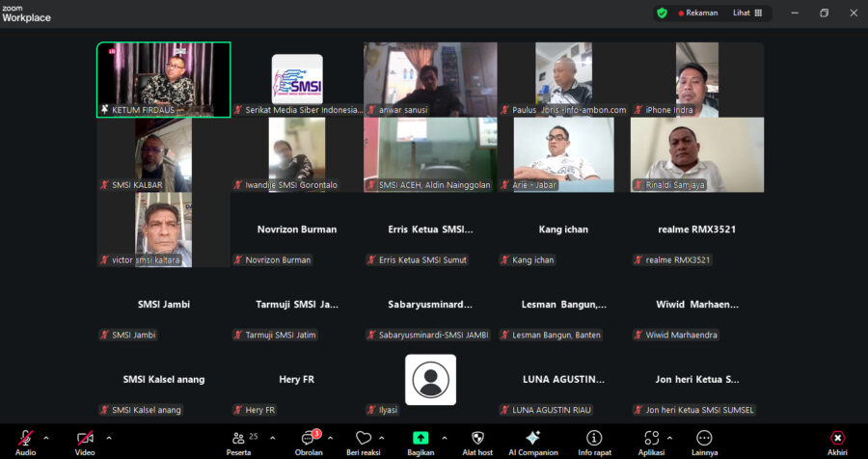The image size is (868, 459).
Task: Open the Lainnya more options menu
Action: click(704, 439)
